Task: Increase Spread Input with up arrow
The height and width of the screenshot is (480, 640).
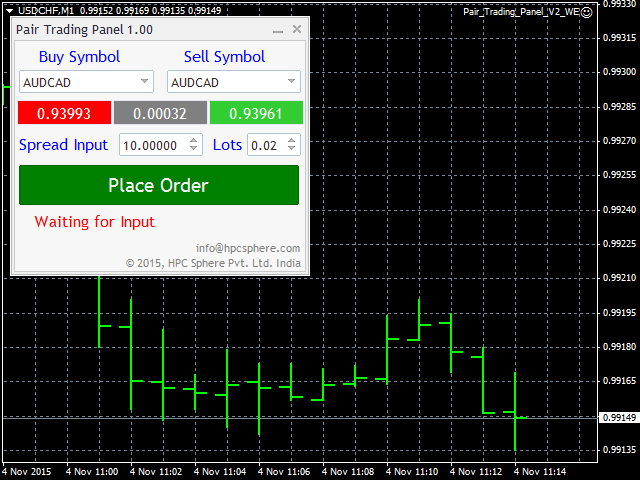Action: pos(193,140)
